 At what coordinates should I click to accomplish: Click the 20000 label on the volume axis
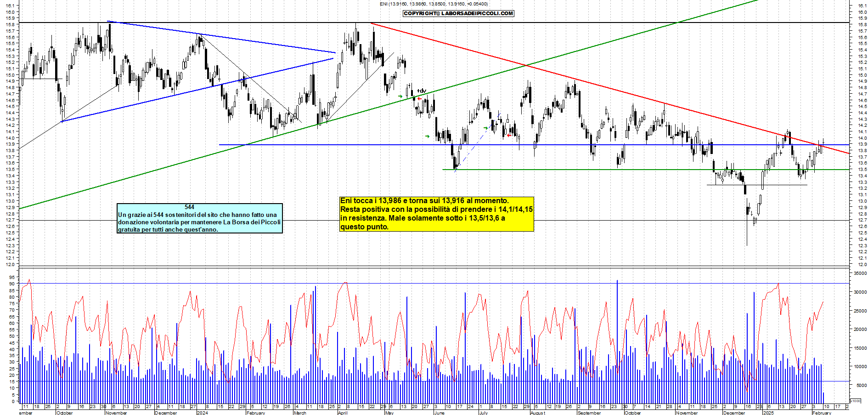pyautogui.click(x=860, y=329)
